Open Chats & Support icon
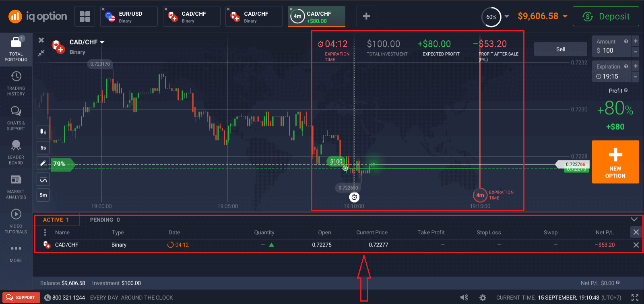644x304 pixels. coord(16,118)
